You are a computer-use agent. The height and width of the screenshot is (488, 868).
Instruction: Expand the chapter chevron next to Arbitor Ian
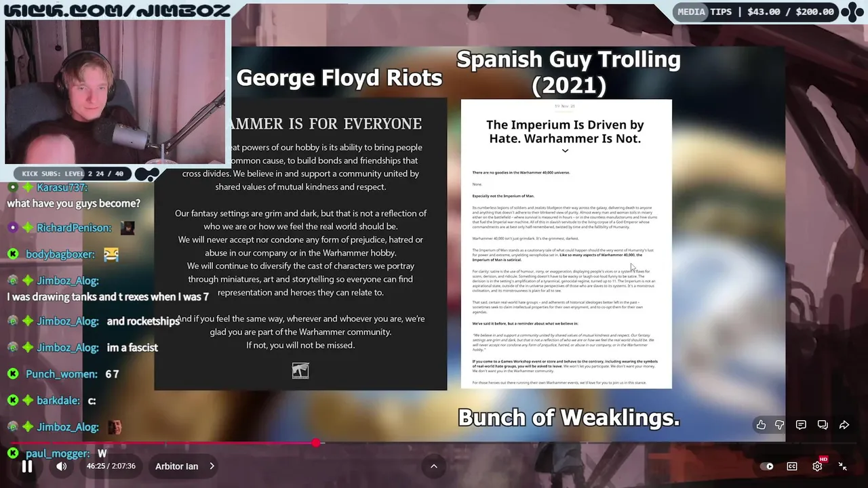point(212,466)
